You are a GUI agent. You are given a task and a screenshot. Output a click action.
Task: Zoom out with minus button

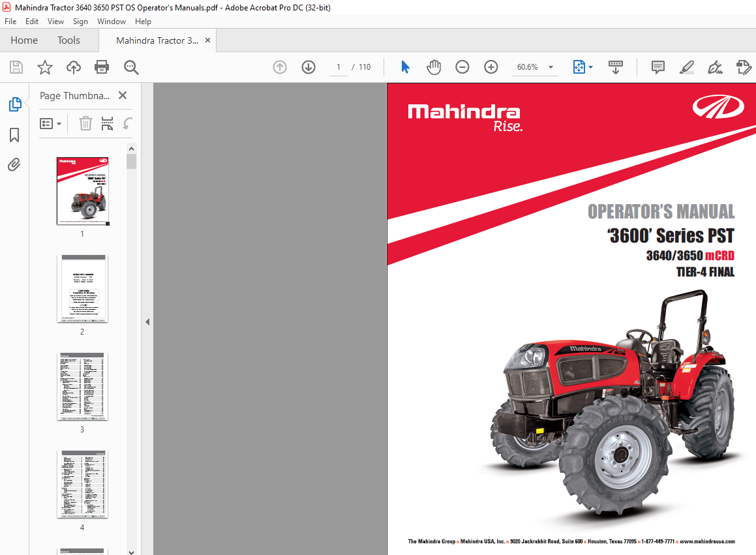(x=462, y=67)
